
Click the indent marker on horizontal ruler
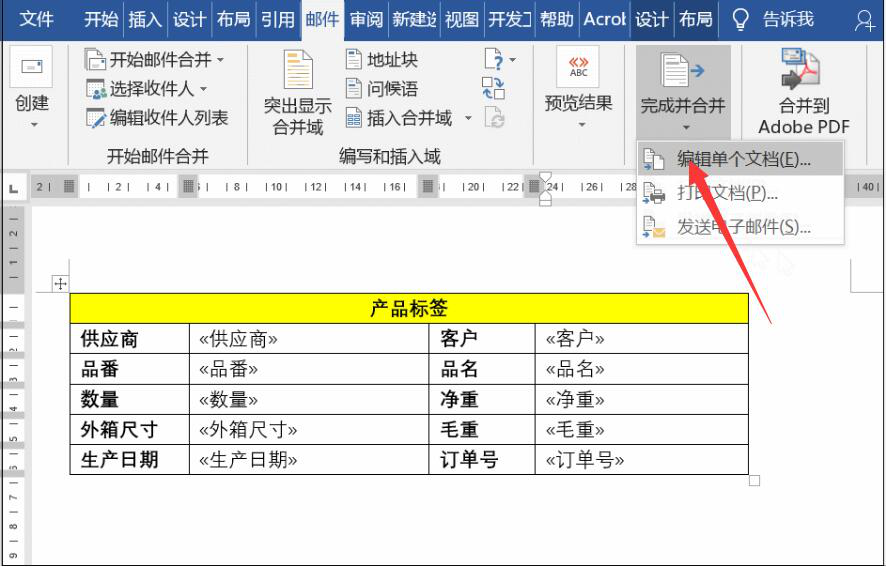click(x=545, y=189)
